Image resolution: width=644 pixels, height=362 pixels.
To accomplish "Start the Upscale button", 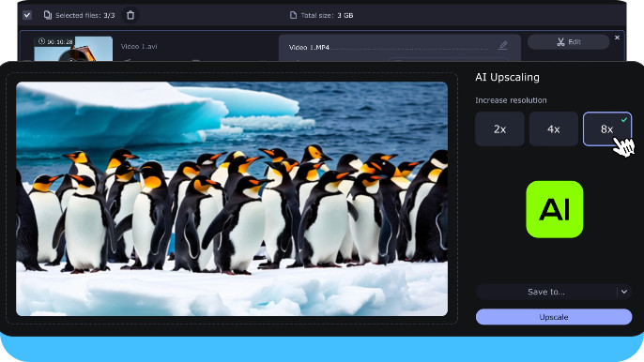I will coord(554,317).
